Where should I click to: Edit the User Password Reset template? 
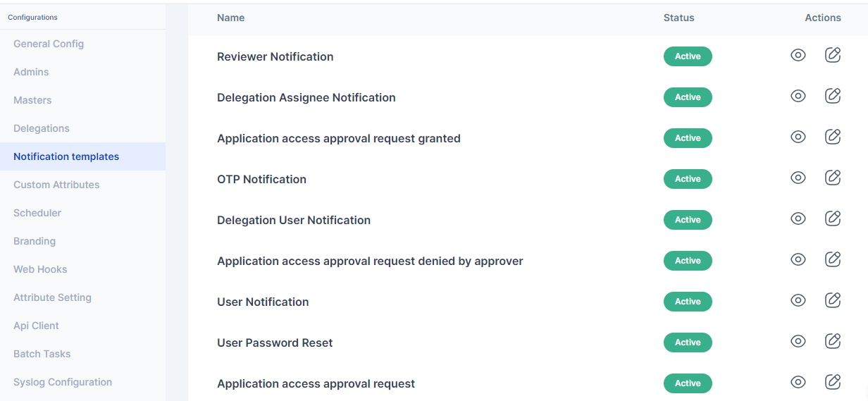(x=833, y=342)
